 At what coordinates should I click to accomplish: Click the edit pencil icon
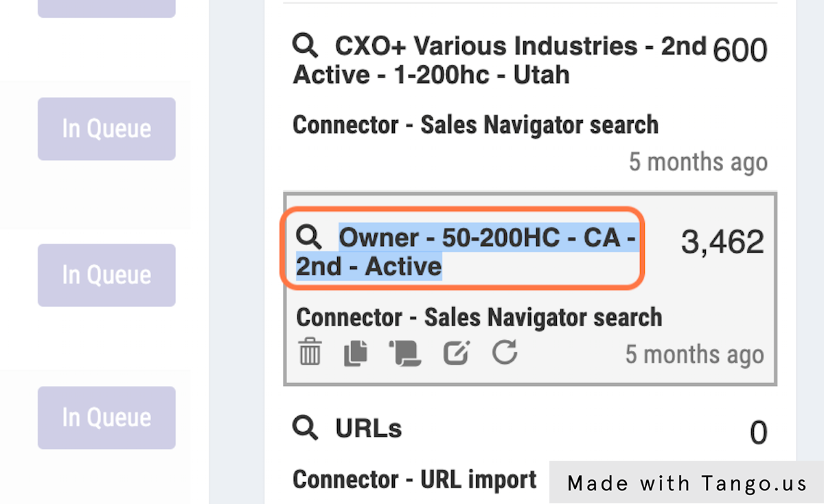[x=456, y=354]
